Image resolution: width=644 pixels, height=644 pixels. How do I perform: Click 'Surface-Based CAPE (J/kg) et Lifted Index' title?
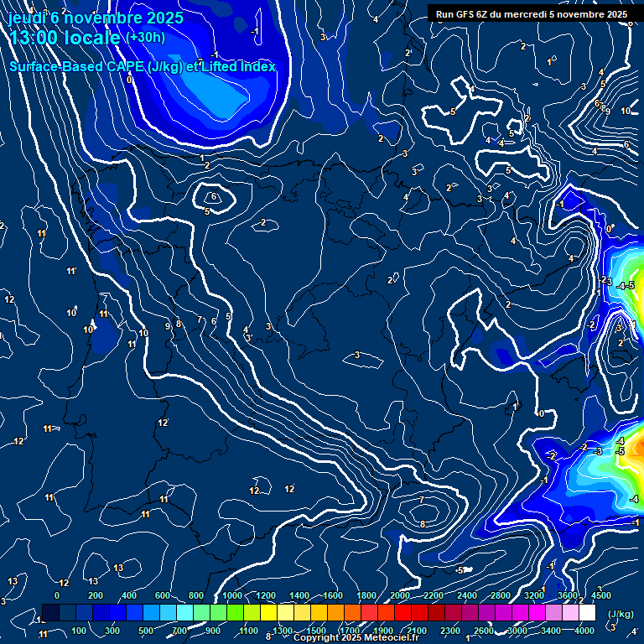(142, 66)
